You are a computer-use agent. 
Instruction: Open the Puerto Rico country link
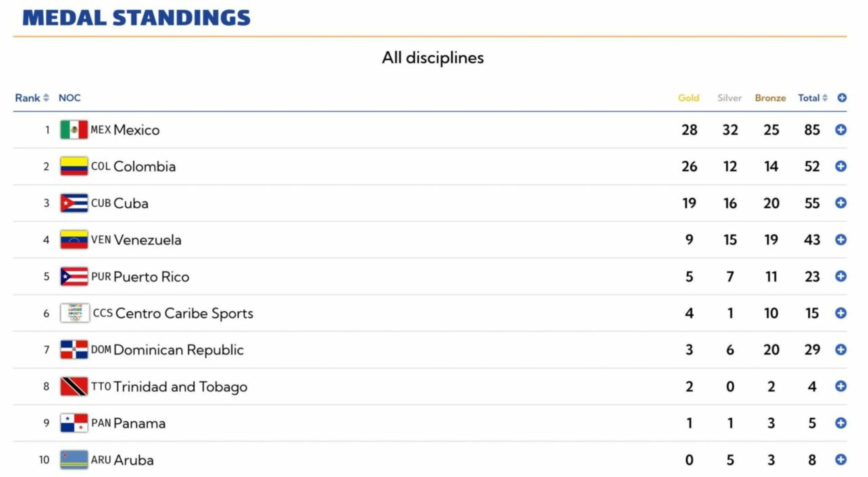pyautogui.click(x=151, y=277)
